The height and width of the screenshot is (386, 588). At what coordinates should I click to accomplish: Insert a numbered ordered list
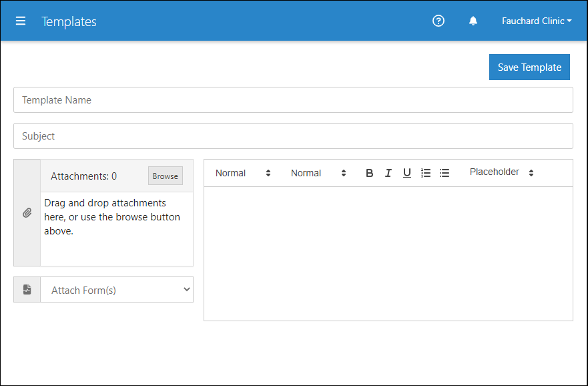(426, 173)
